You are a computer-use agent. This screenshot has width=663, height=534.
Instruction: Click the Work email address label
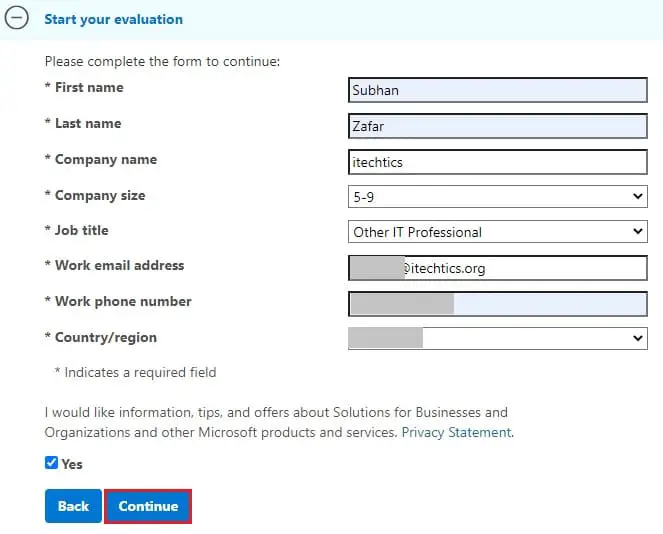[119, 266]
